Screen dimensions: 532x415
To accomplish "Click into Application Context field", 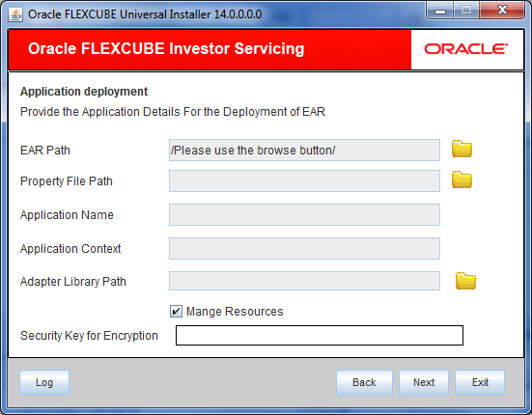I will 304,249.
